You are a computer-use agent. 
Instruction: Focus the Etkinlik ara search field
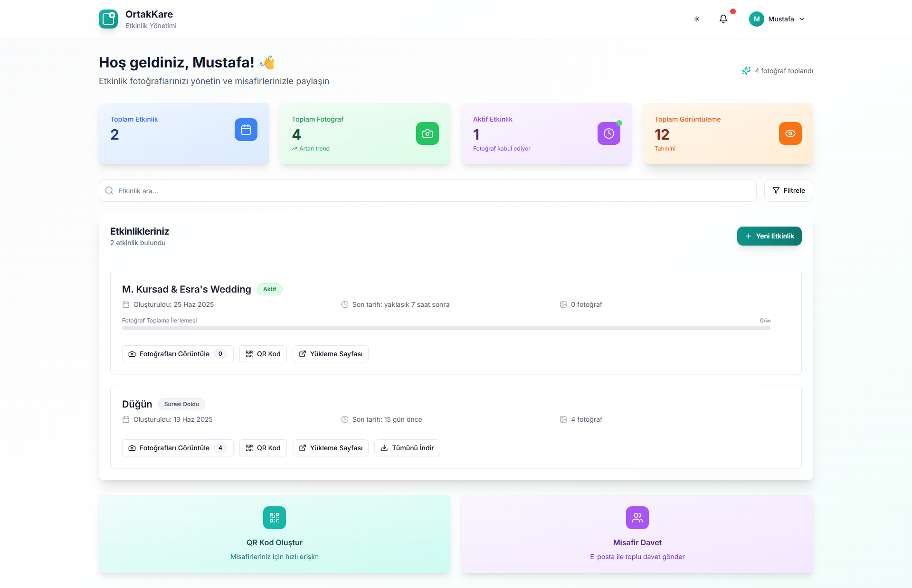pyautogui.click(x=427, y=190)
